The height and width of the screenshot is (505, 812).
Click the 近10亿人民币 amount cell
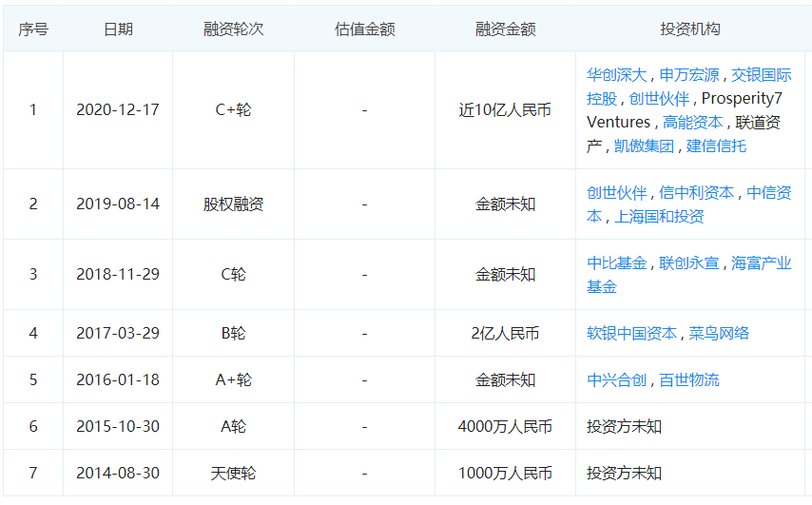coord(506,109)
